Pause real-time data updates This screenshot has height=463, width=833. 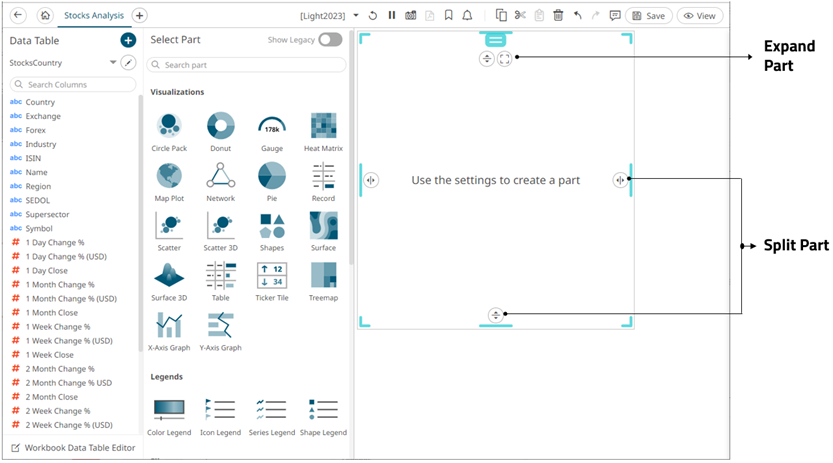392,15
